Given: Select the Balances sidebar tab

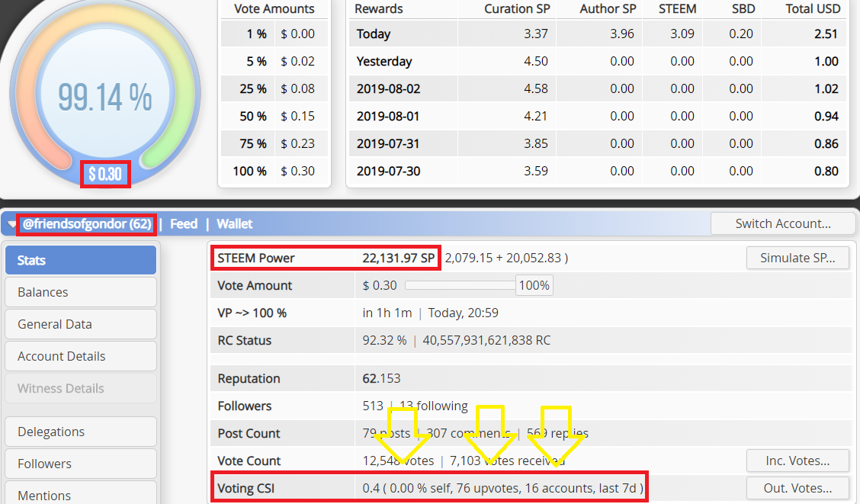Looking at the screenshot, I should (81, 292).
